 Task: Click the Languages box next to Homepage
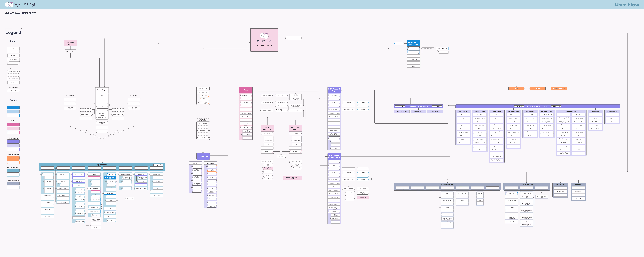pos(294,38)
